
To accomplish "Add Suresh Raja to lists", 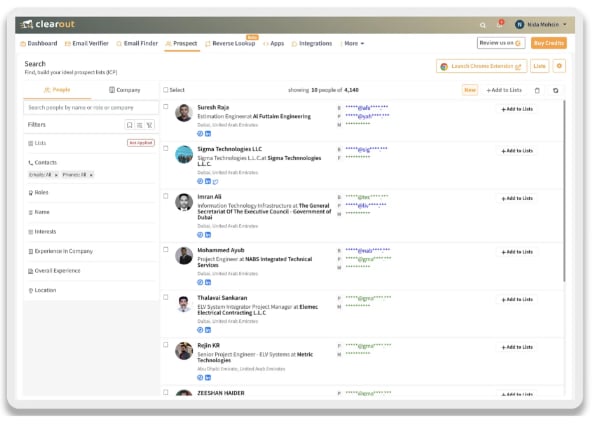I will coord(517,109).
